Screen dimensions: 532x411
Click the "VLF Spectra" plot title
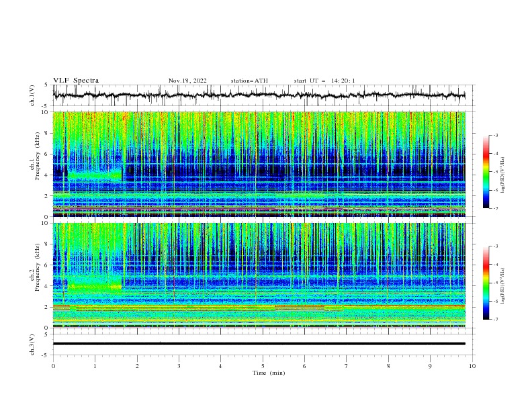76,81
